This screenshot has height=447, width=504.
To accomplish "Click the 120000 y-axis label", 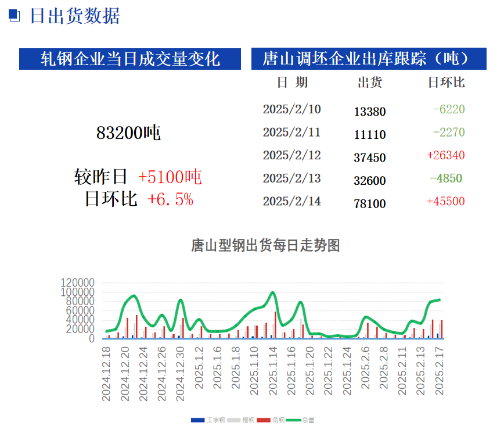I will coord(77,282).
